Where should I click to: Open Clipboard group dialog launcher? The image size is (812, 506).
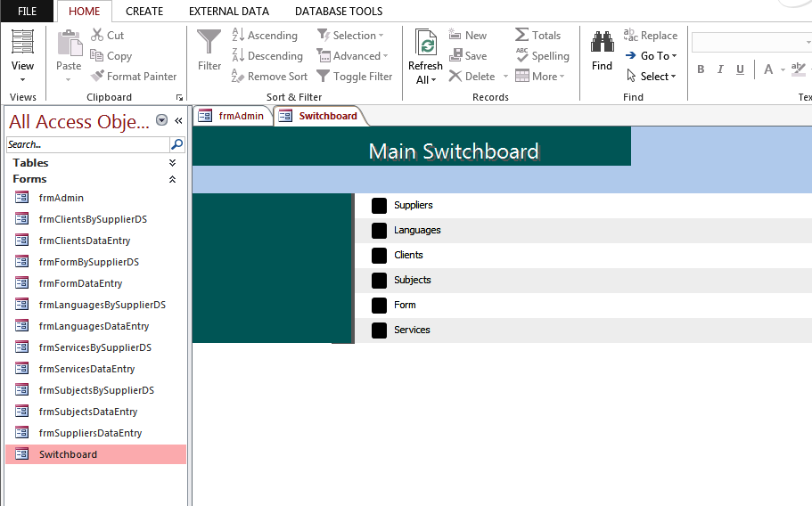pyautogui.click(x=179, y=97)
